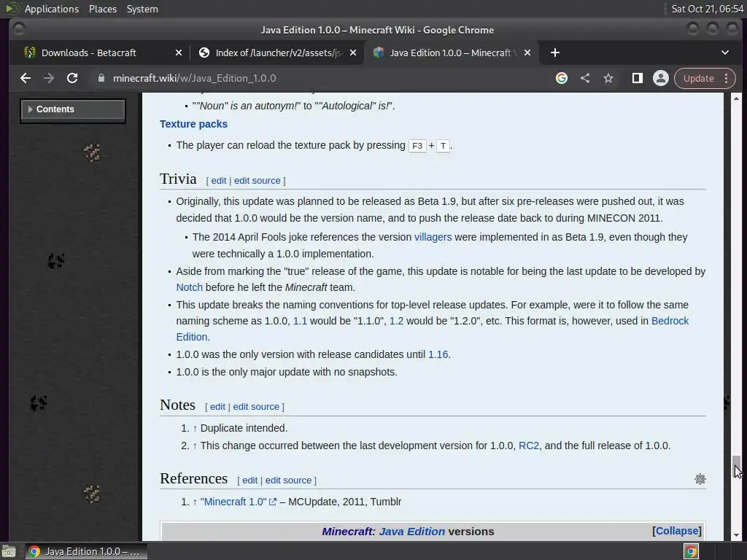Close the Index of /launcher tab
The width and height of the screenshot is (747, 560).
click(x=353, y=52)
